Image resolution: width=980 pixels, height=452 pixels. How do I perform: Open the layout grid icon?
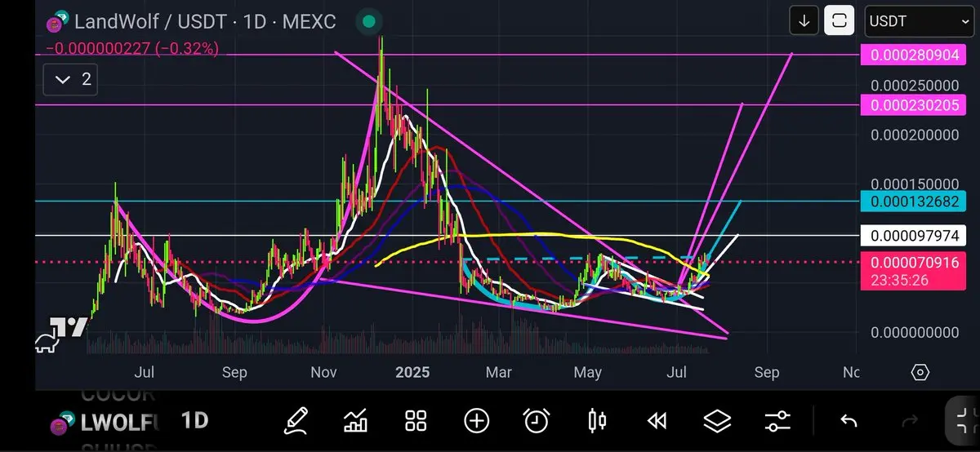pyautogui.click(x=416, y=421)
